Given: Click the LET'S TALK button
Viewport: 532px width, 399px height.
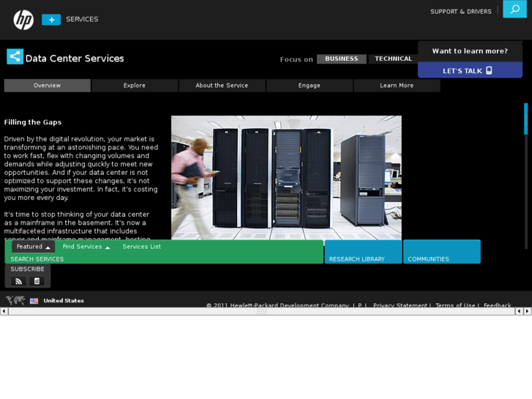Looking at the screenshot, I should pyautogui.click(x=470, y=70).
